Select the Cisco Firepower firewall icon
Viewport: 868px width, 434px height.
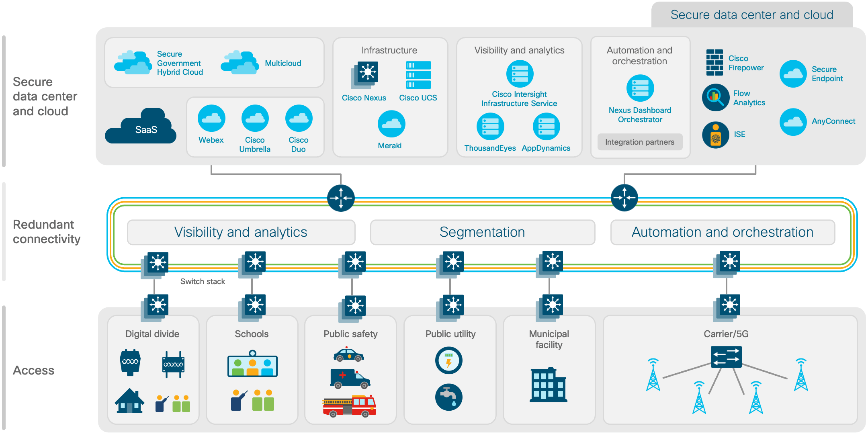point(714,62)
